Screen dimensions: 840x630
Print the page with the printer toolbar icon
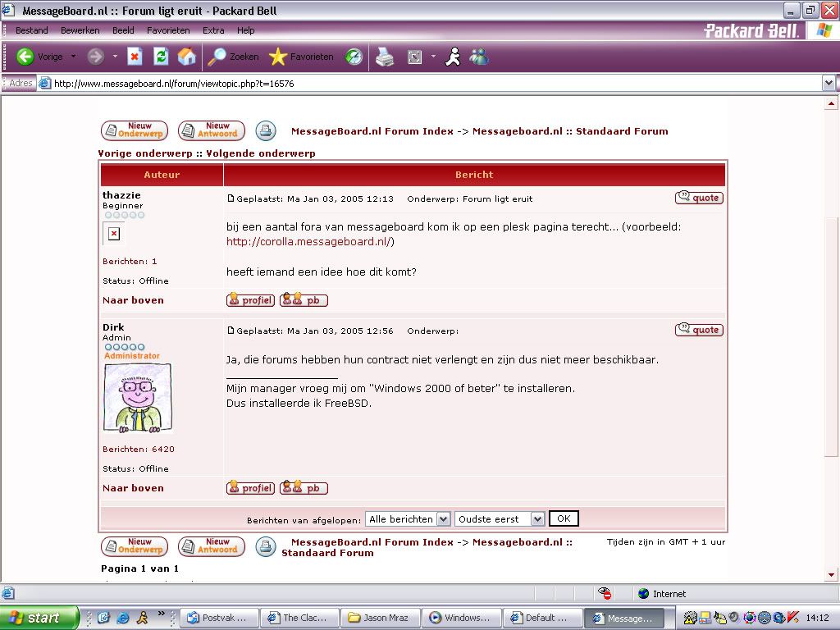pyautogui.click(x=385, y=57)
